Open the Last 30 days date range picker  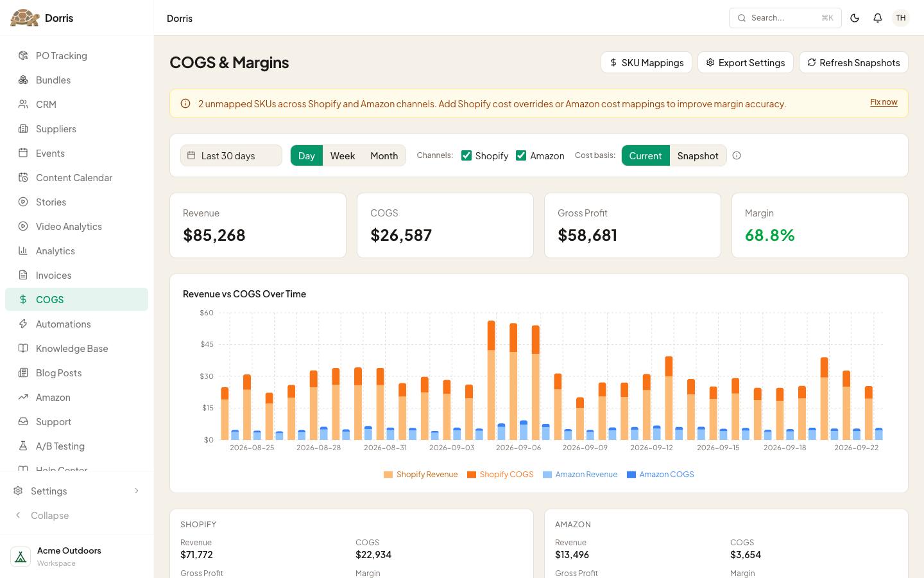pos(231,155)
